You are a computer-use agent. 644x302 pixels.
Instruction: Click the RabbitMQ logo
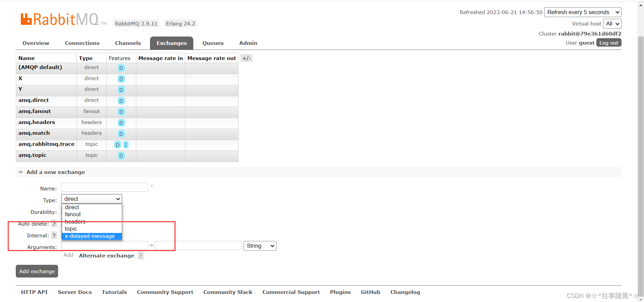point(63,19)
